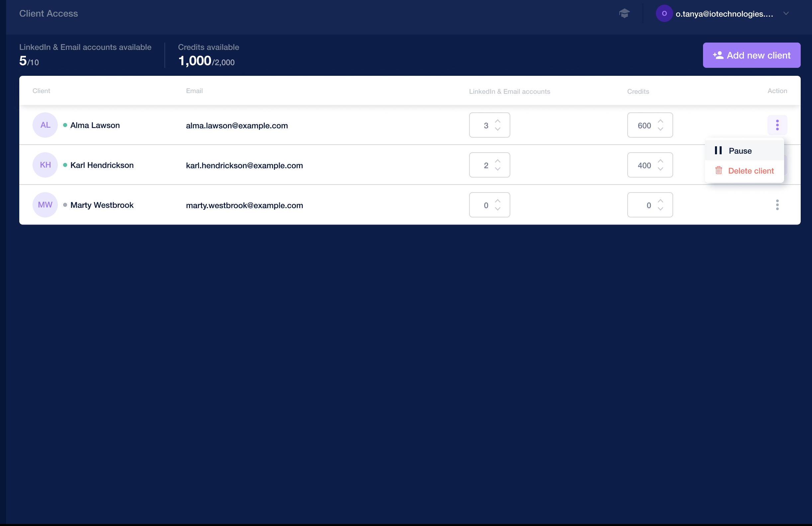Increase Alma Lawson's accounts stepper
The image size is (812, 526).
497,121
